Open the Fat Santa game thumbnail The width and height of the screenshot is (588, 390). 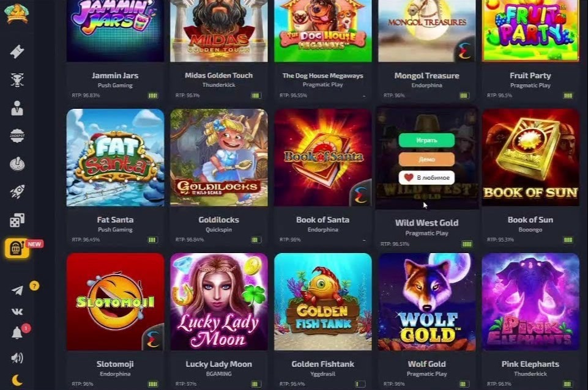(x=115, y=157)
